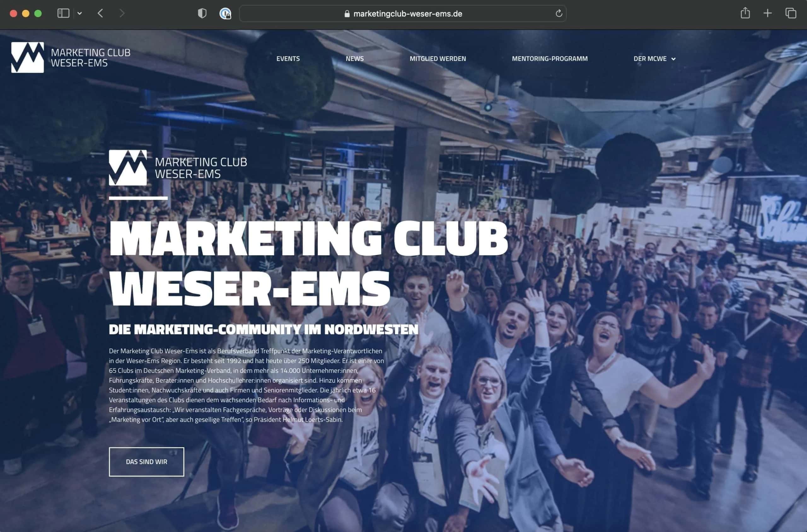The image size is (807, 532).
Task: Click the reload page icon
Action: click(x=559, y=14)
